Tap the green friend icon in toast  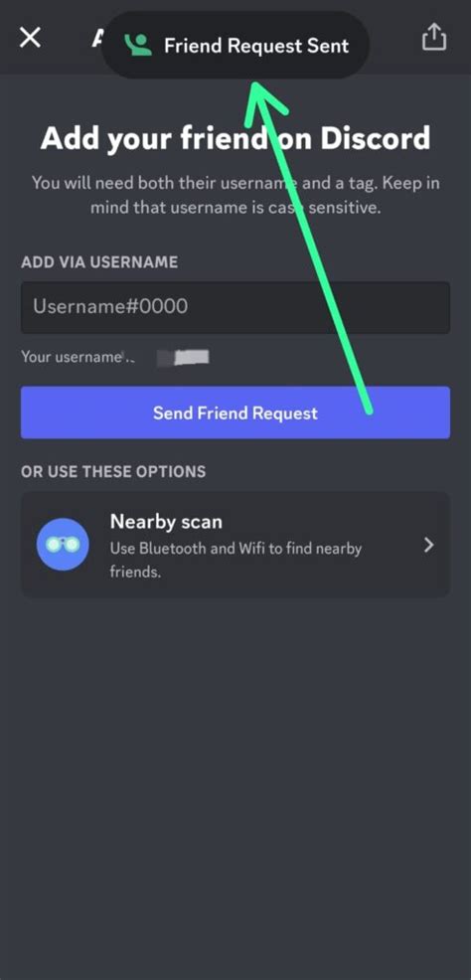point(138,45)
